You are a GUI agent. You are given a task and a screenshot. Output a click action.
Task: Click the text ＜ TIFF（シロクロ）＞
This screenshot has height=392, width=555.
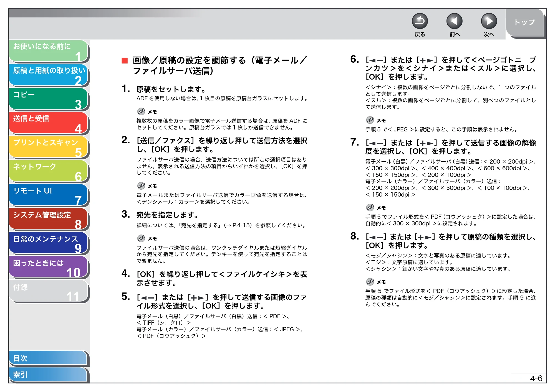click(164, 323)
